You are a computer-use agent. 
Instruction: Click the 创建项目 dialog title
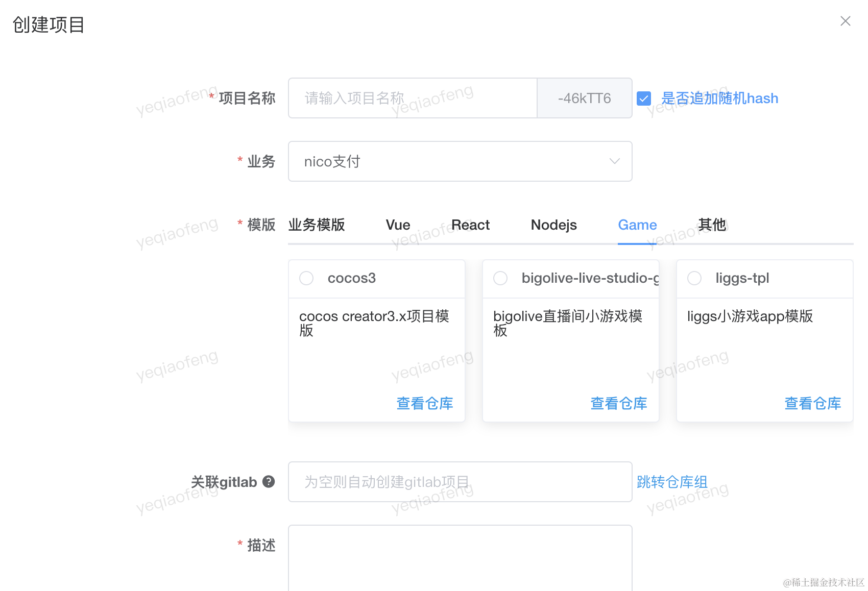pyautogui.click(x=49, y=24)
